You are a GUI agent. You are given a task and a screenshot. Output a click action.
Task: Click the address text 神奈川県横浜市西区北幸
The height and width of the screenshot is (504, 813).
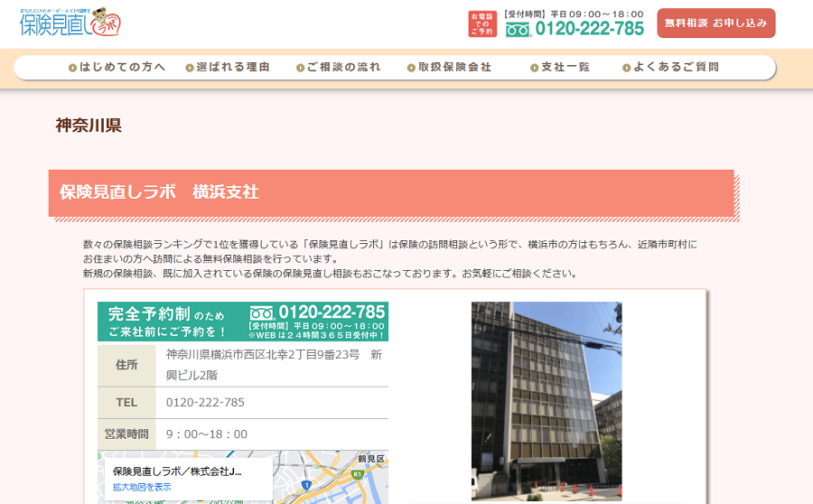tap(274, 365)
